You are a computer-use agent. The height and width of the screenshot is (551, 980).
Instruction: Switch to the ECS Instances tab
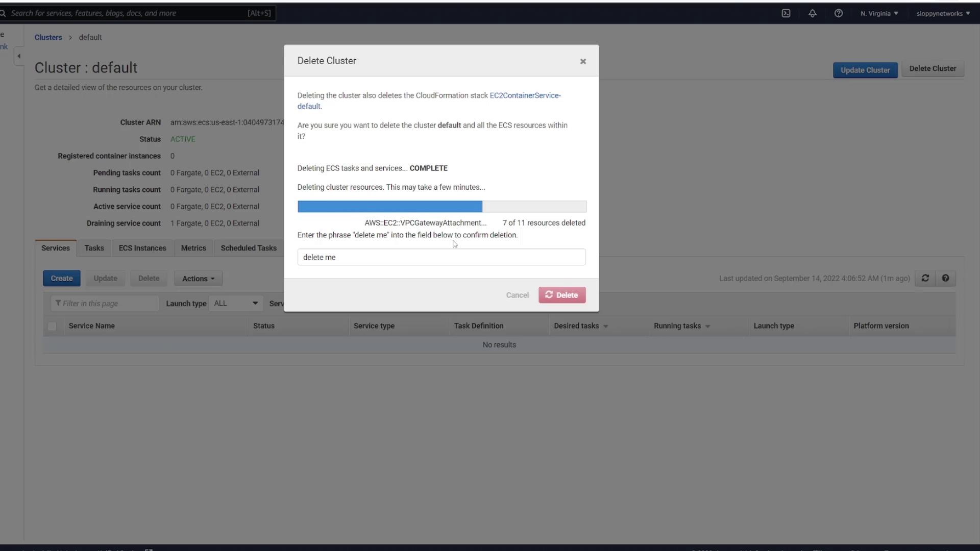[x=142, y=248]
